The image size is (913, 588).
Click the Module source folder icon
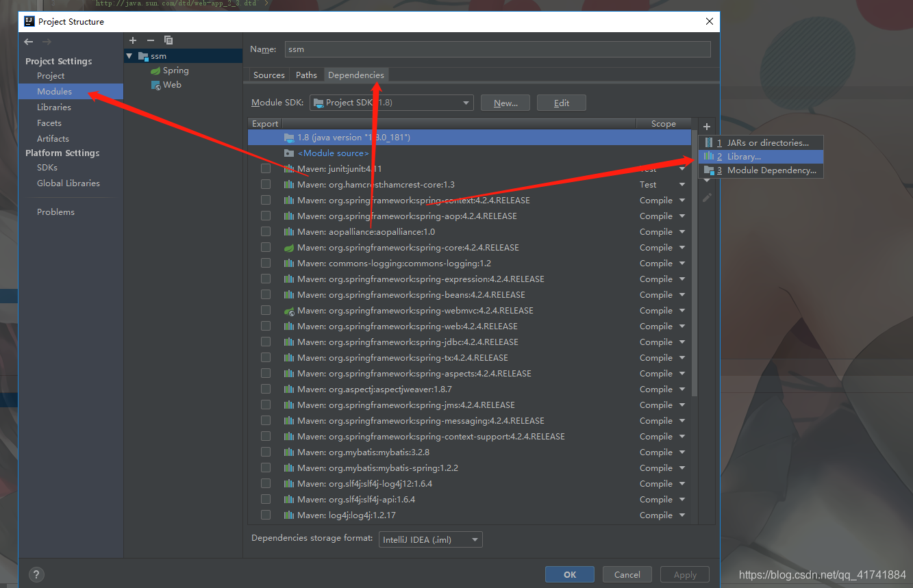point(289,153)
